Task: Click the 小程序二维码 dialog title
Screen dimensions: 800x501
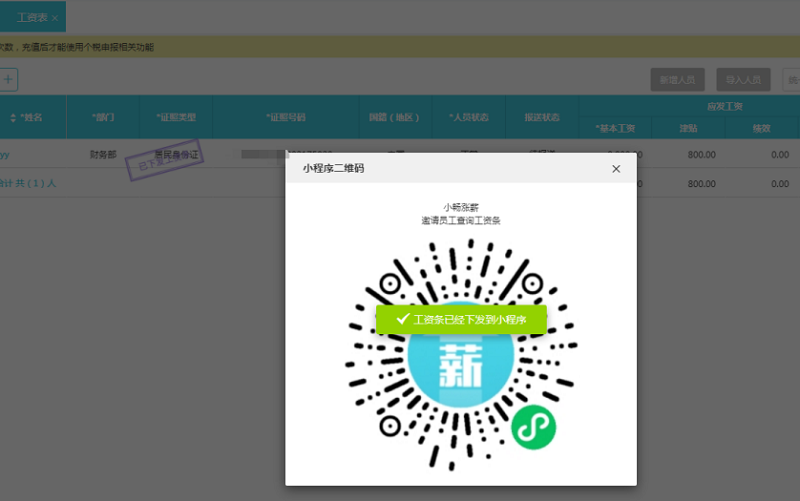Action: pyautogui.click(x=333, y=168)
